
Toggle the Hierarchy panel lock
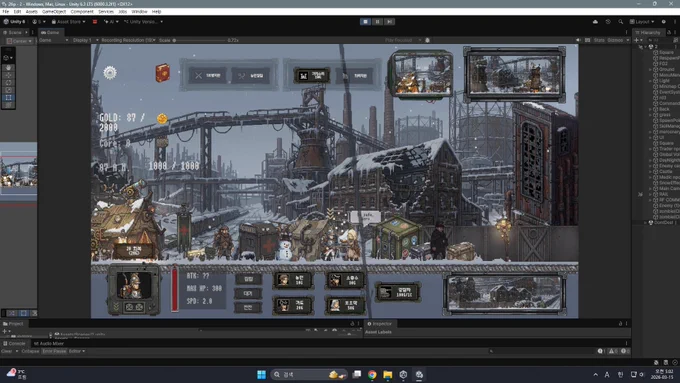pyautogui.click(x=669, y=33)
